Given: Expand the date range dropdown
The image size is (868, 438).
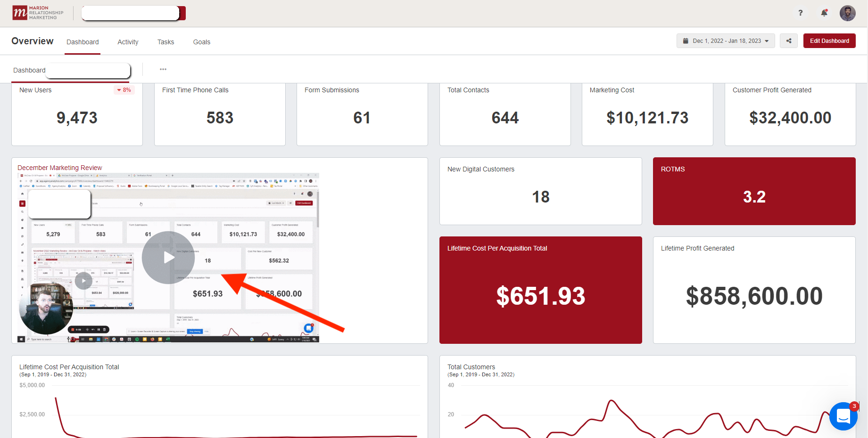Looking at the screenshot, I should tap(725, 41).
